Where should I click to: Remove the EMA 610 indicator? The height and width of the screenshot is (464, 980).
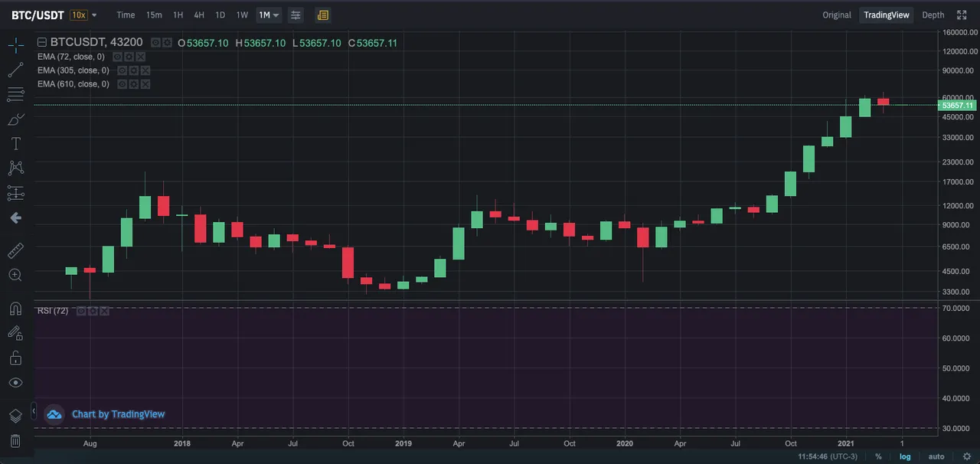(x=145, y=84)
